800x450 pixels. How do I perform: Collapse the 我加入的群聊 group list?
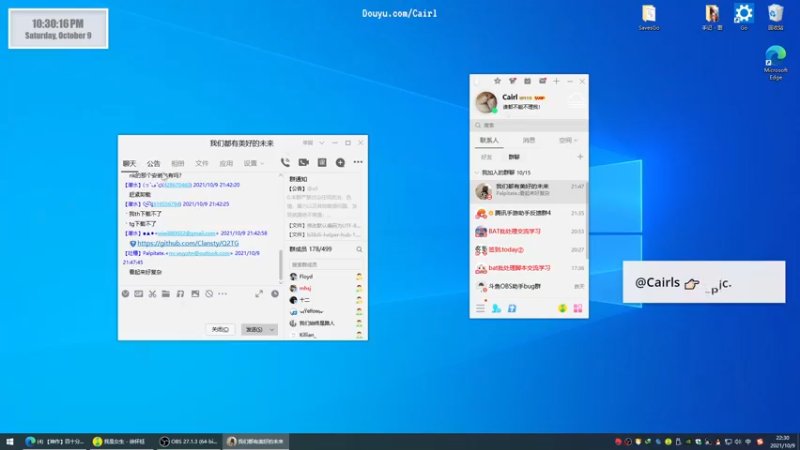coord(477,172)
